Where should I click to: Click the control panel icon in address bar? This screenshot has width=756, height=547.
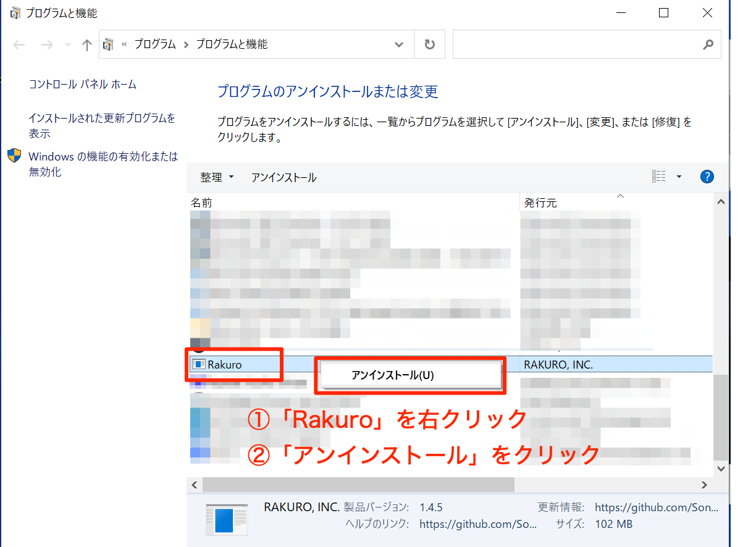click(109, 44)
